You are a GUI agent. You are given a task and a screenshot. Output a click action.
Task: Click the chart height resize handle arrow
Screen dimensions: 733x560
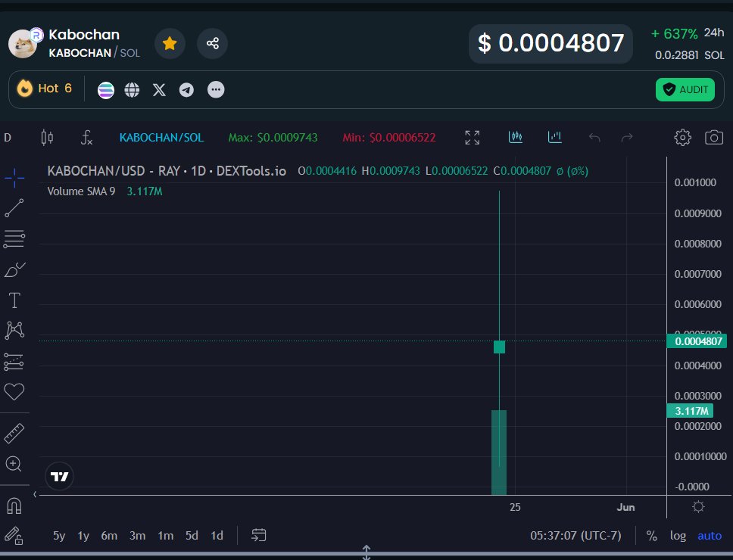point(366,552)
